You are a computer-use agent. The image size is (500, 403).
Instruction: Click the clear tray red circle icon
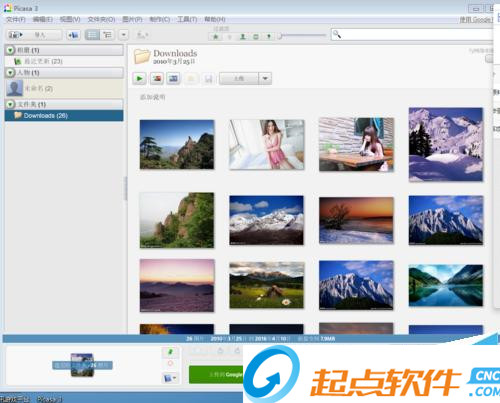(170, 363)
